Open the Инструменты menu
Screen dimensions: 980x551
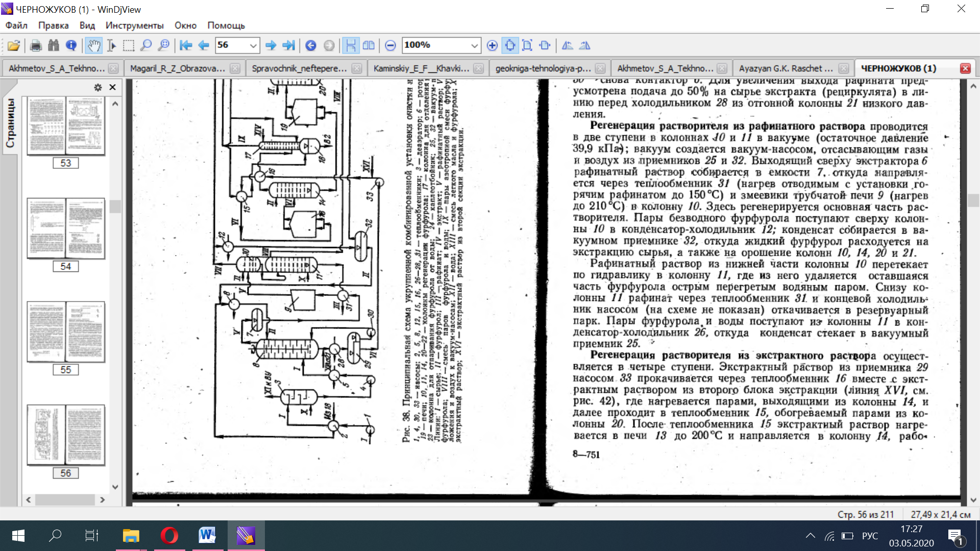coord(134,26)
